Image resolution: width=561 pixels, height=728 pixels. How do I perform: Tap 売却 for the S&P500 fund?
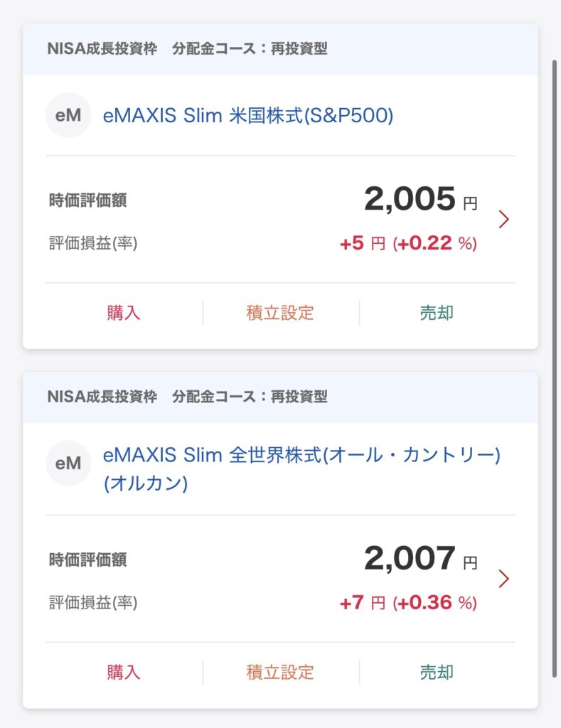437,313
